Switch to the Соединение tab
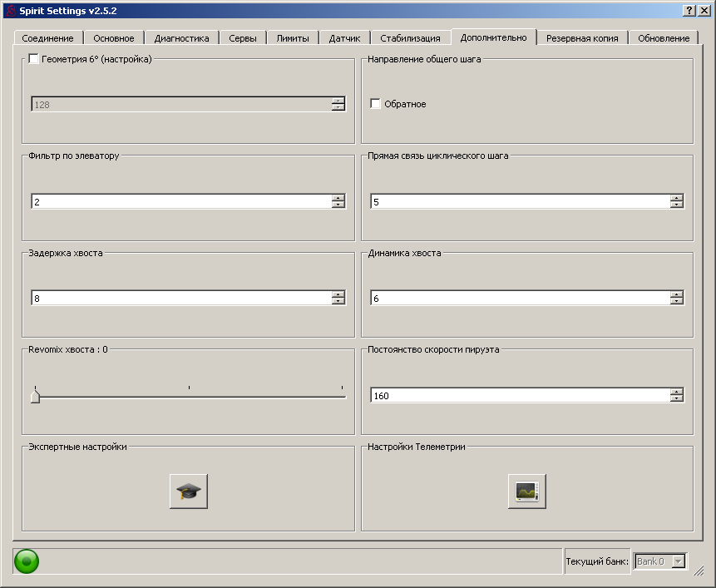This screenshot has width=716, height=588. click(x=48, y=38)
